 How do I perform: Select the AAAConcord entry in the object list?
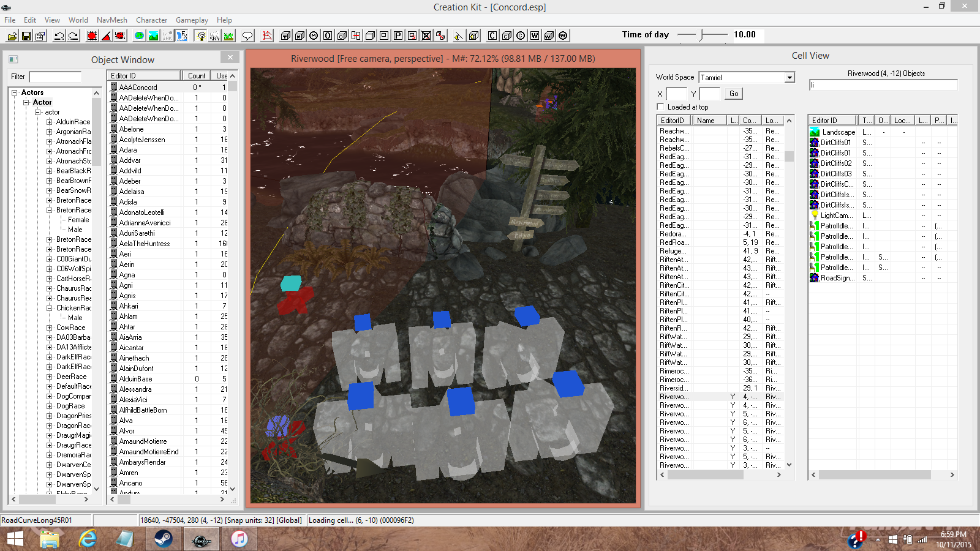tap(169, 88)
